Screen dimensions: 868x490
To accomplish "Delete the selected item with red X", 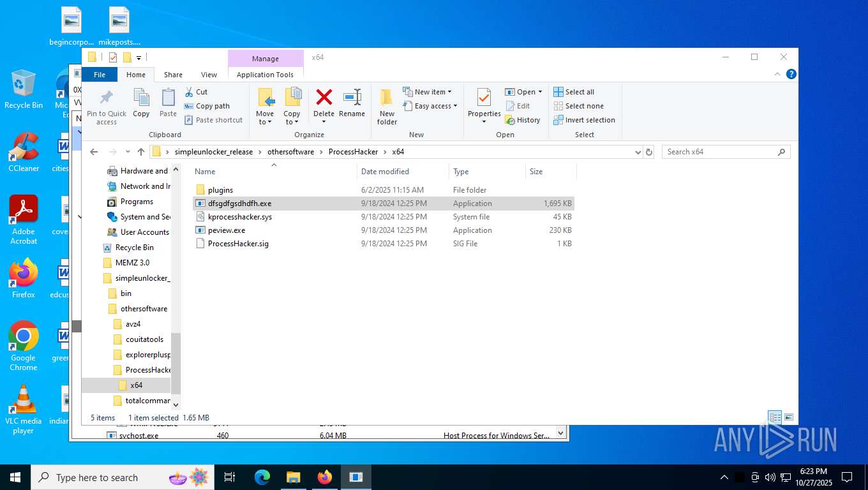I will [324, 107].
